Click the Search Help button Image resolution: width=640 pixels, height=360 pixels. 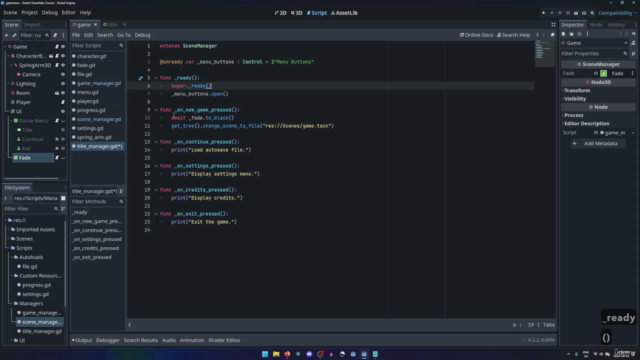point(513,35)
